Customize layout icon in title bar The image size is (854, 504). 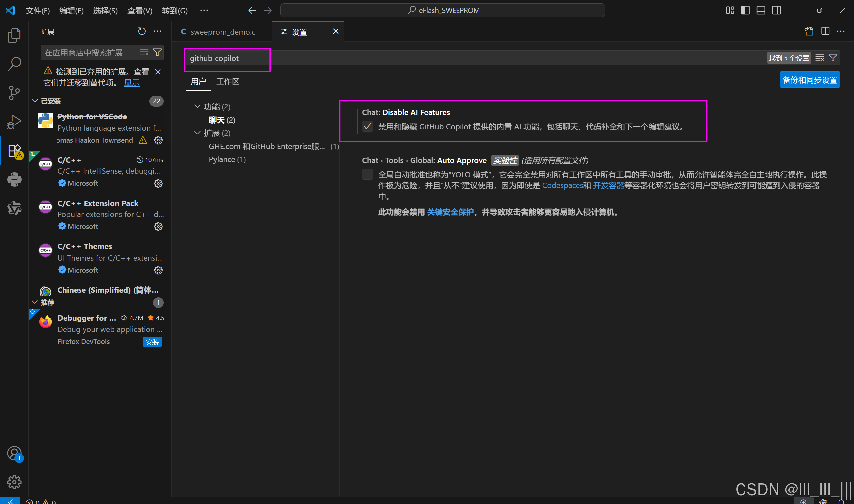click(730, 11)
